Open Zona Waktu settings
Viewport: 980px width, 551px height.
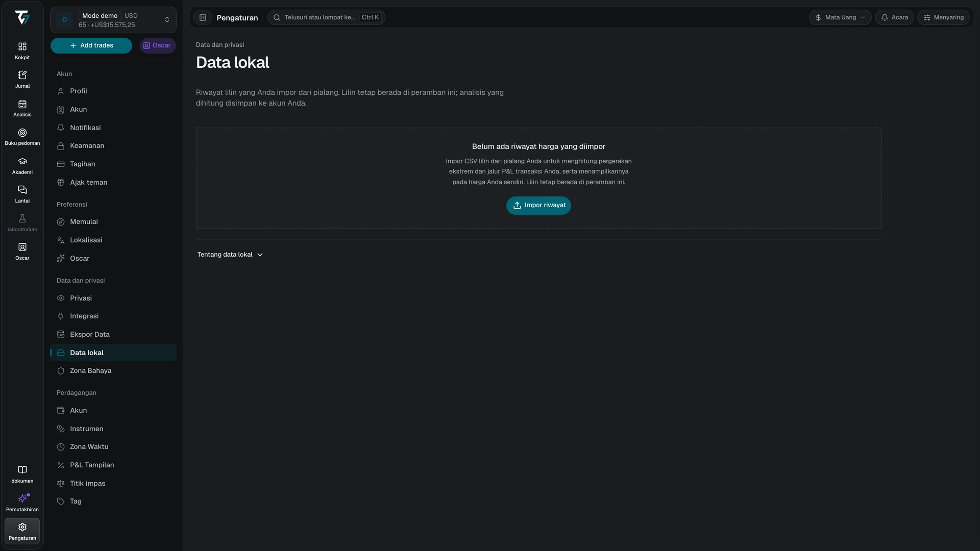coord(113,447)
